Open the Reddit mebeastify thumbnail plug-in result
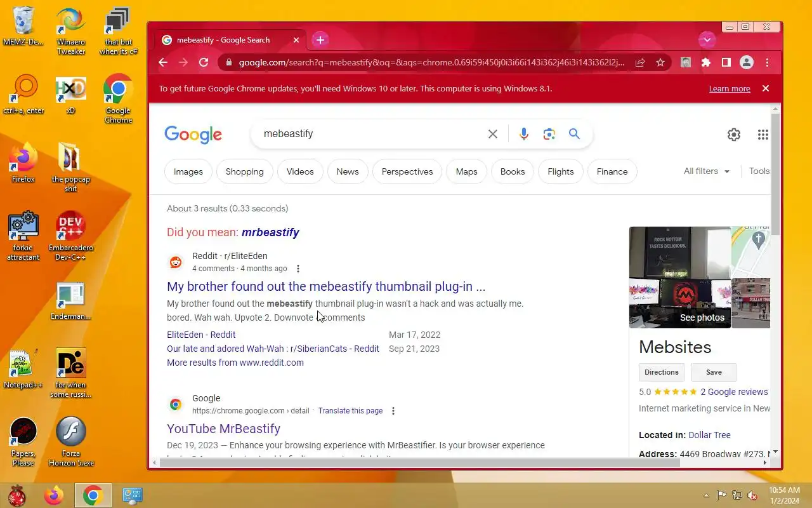The height and width of the screenshot is (508, 812). [x=326, y=286]
